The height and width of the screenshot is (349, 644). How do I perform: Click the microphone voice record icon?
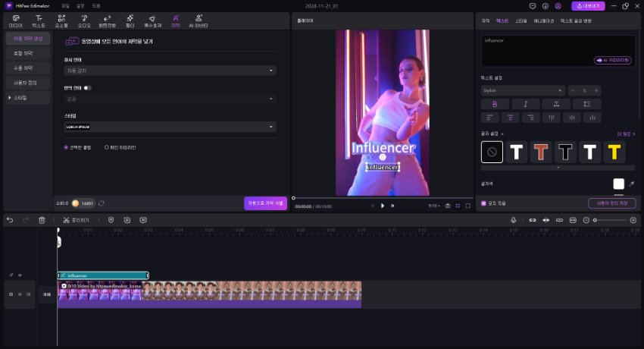pyautogui.click(x=513, y=220)
